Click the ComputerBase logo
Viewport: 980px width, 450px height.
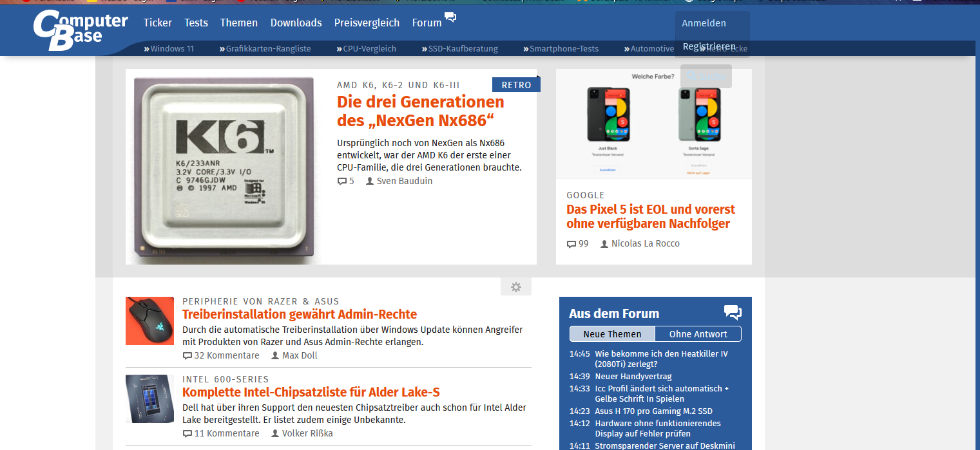tap(81, 30)
